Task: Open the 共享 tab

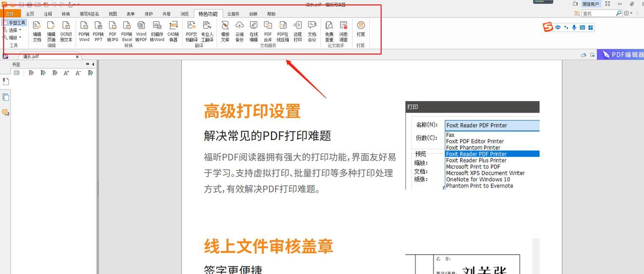Action: pos(166,14)
